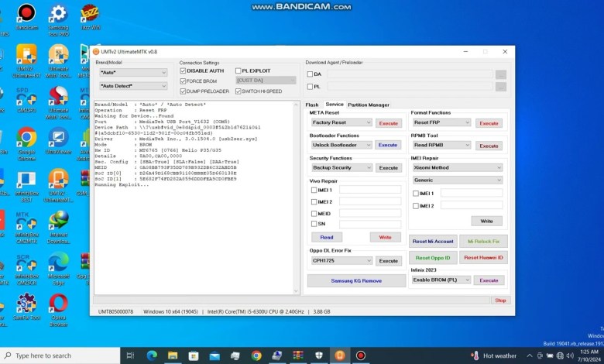The height and width of the screenshot is (364, 604).
Task: Click the log panel vertical scrollbar
Action: pos(297,197)
